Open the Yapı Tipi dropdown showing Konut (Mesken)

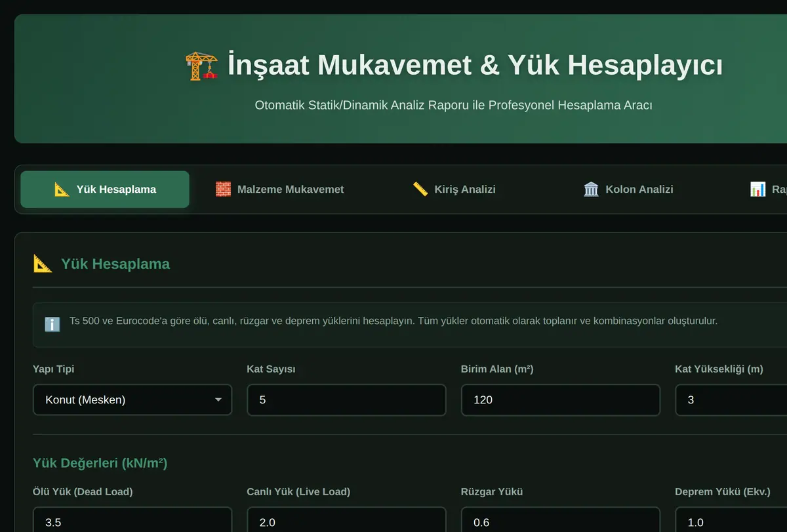132,399
